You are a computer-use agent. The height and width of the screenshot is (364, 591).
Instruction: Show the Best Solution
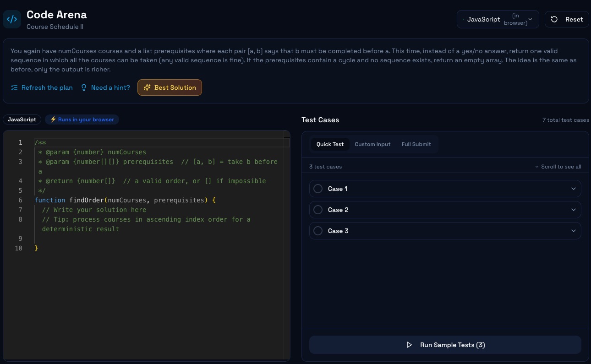coord(170,87)
